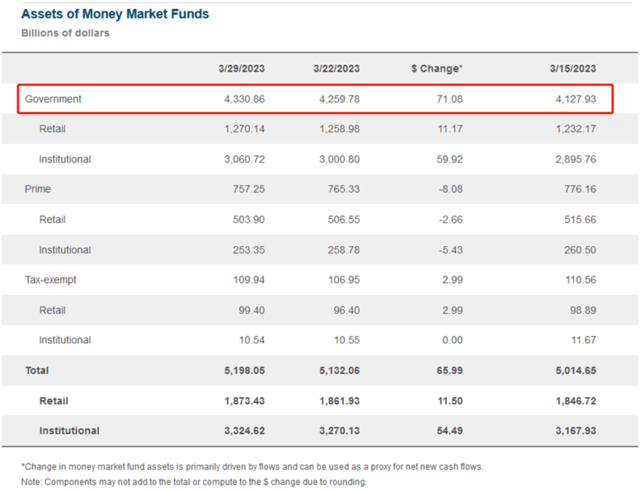Click the '$ Change*' column header
The width and height of the screenshot is (640, 491).
point(436,69)
